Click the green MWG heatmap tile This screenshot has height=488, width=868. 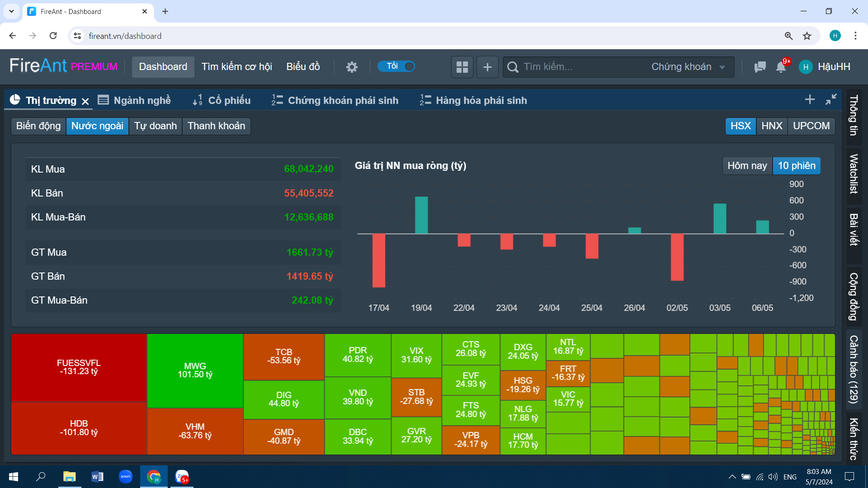[x=195, y=371]
